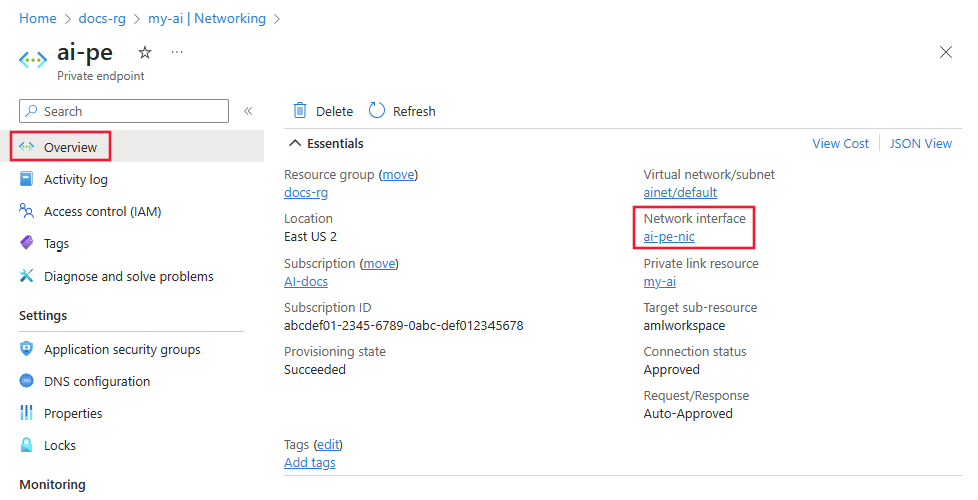
Task: Click the Overview icon in sidebar
Action: 26,147
